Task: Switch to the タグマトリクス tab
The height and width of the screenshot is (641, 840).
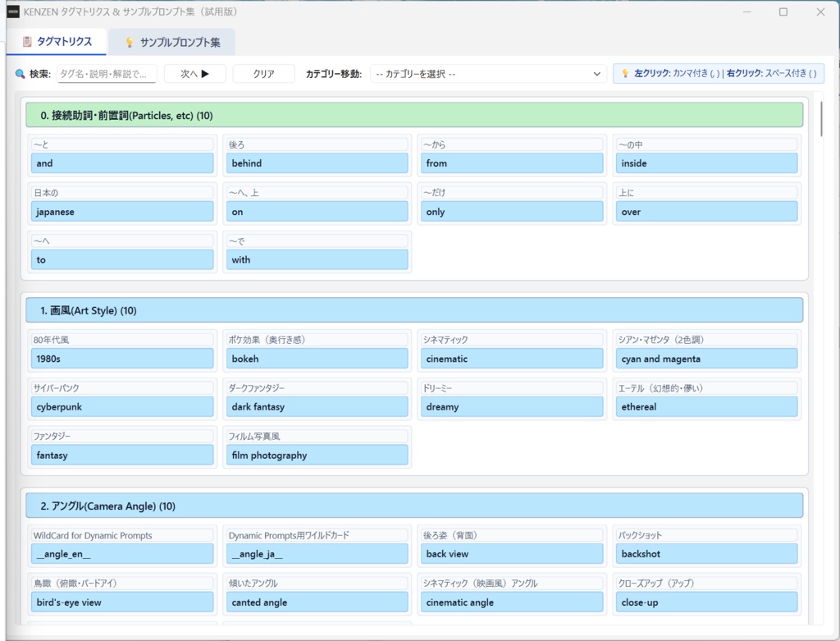Action: click(57, 41)
